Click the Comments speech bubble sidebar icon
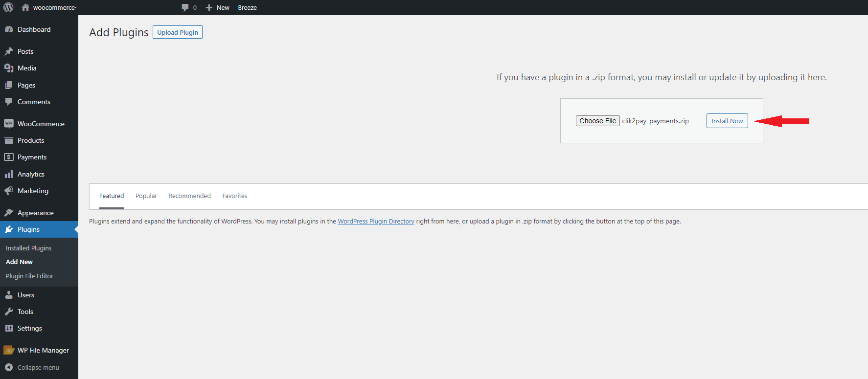Image resolution: width=868 pixels, height=379 pixels. (x=9, y=102)
